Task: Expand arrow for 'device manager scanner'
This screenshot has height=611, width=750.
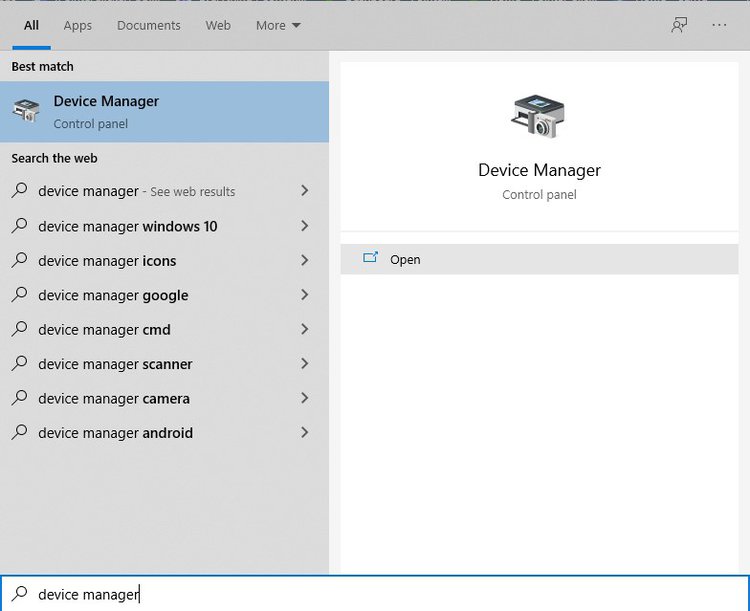Action: (305, 363)
